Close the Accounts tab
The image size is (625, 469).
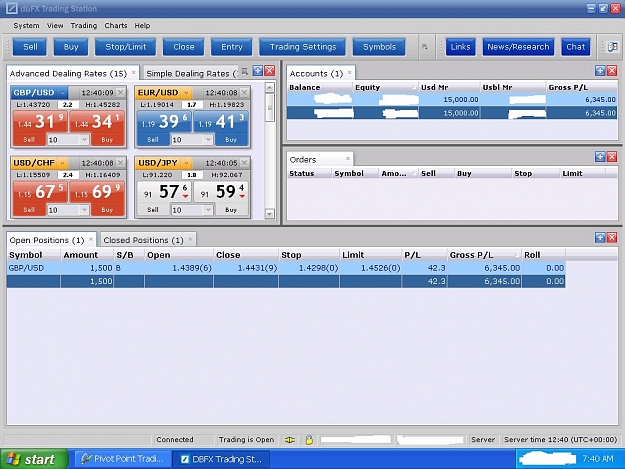tap(350, 73)
